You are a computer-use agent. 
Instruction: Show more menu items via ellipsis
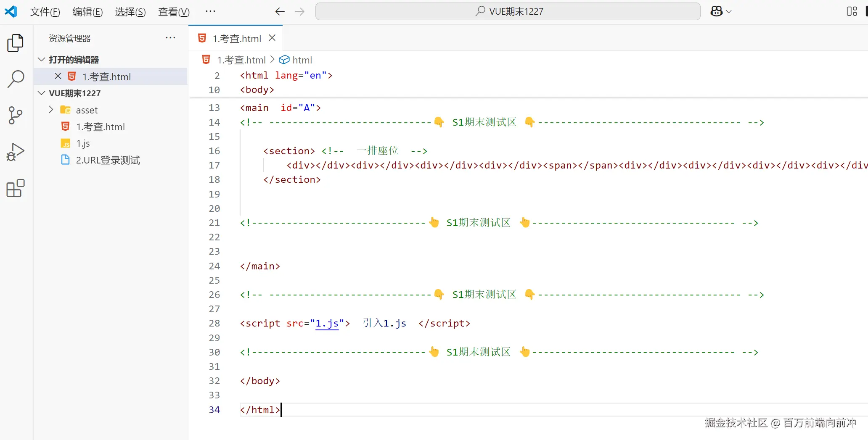click(x=210, y=11)
